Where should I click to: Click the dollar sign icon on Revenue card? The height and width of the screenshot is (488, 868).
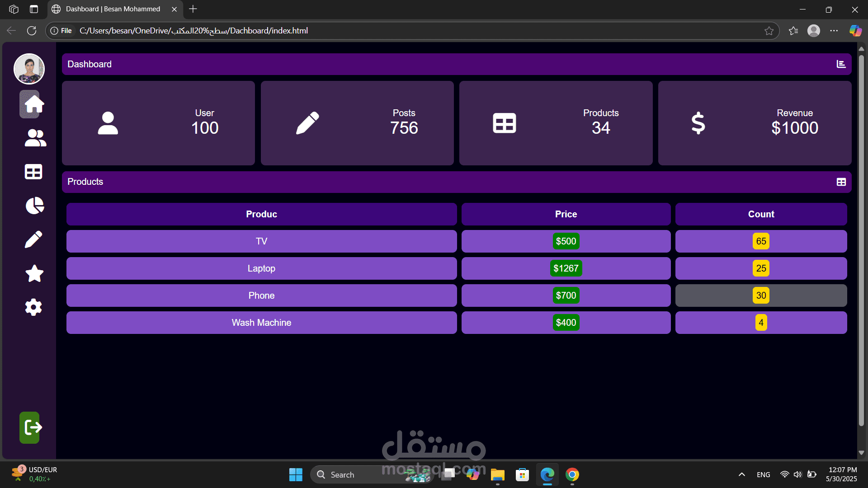point(698,123)
